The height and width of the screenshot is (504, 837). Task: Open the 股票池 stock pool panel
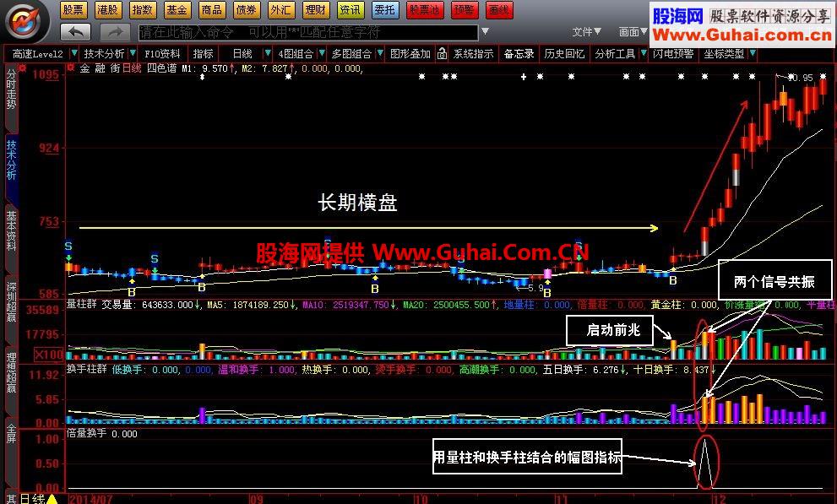(423, 10)
